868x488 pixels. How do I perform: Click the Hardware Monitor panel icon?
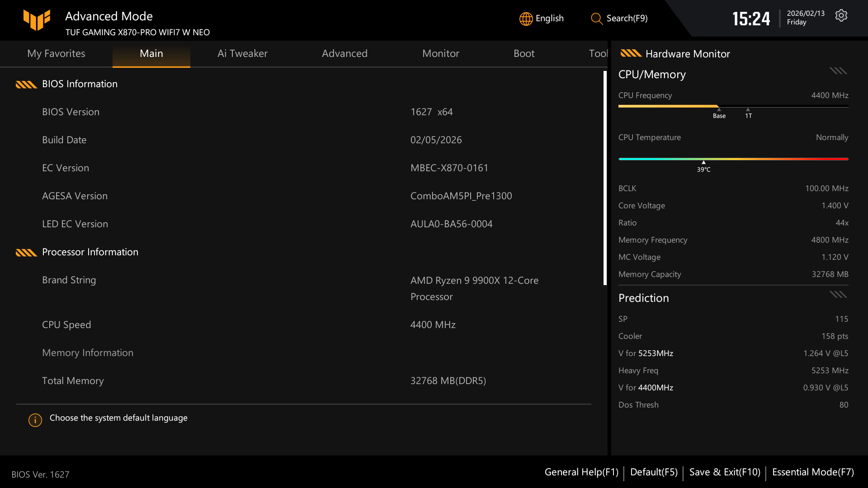pyautogui.click(x=631, y=53)
